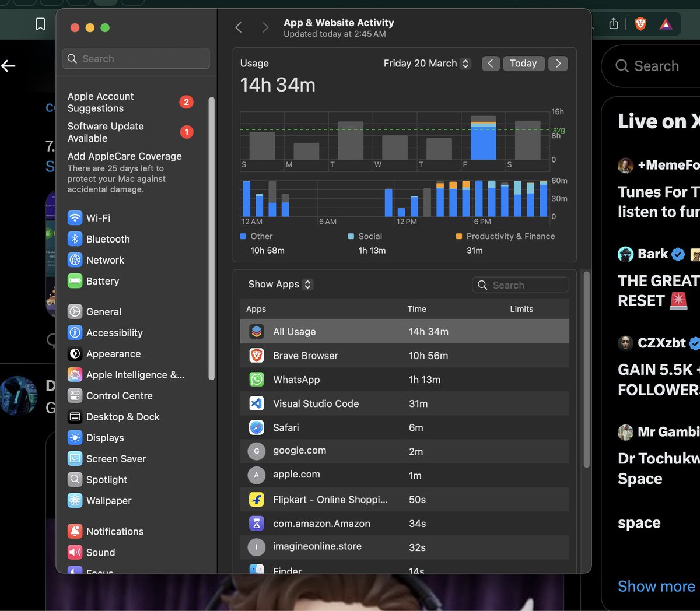Click the Network globe icon

(75, 260)
